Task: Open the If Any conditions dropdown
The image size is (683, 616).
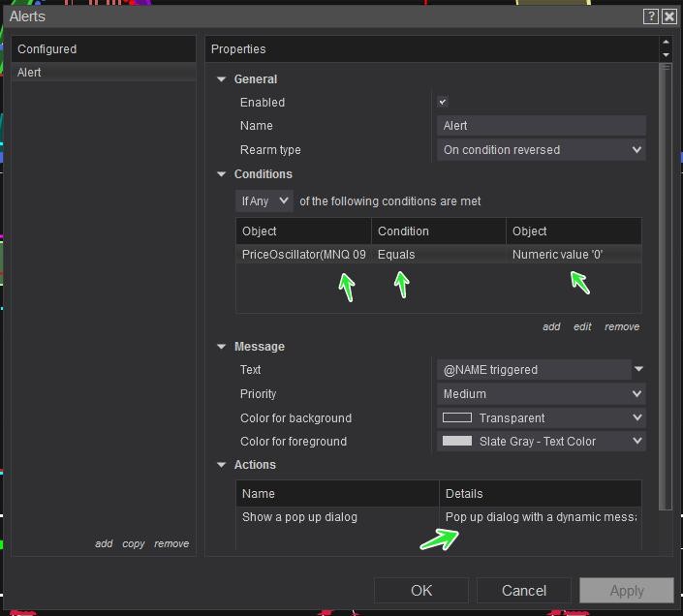Action: (x=264, y=201)
